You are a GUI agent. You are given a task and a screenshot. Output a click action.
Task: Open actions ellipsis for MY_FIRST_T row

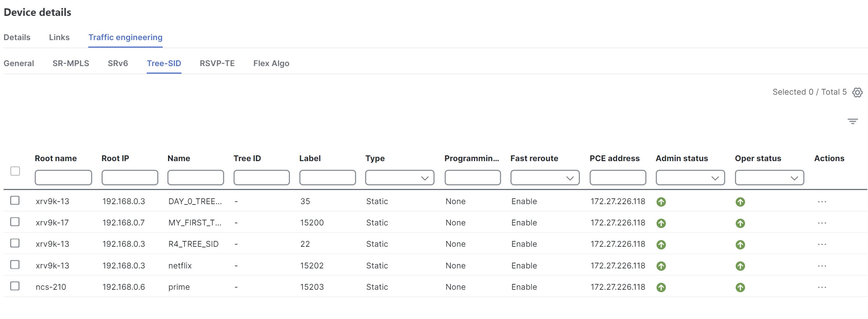[x=822, y=223]
